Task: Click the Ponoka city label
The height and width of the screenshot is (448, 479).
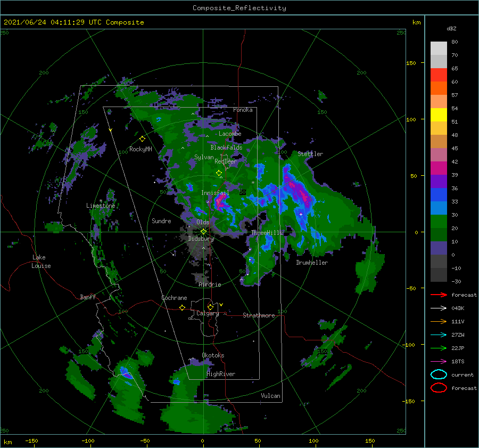Action: [x=243, y=110]
